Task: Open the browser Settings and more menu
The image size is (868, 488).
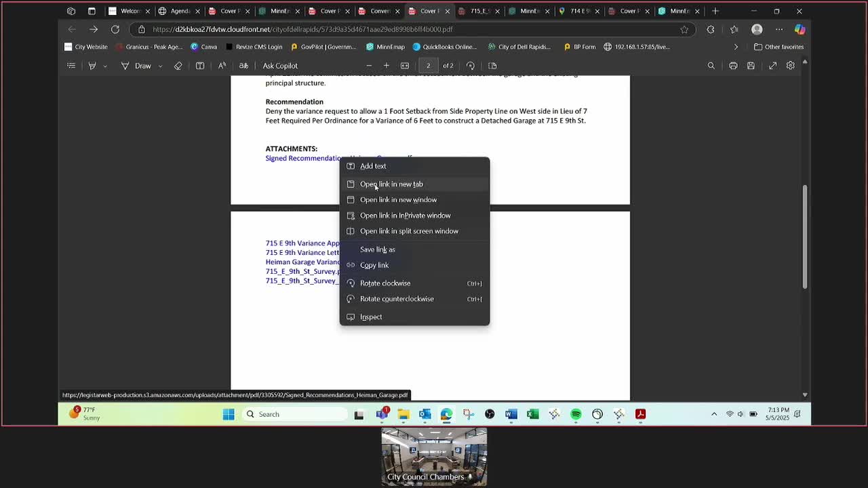Action: [x=779, y=30]
